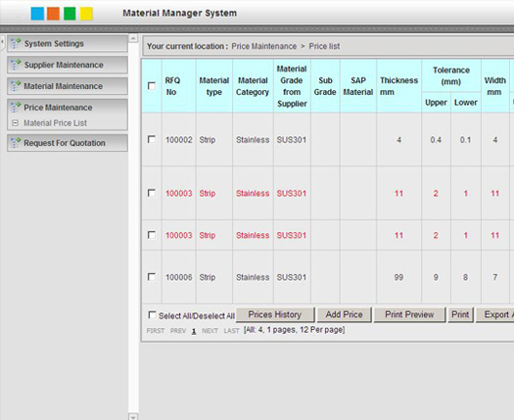Collapse the sidebar using the left edge arrow
Viewport: 514px width, 420px height.
pos(2,42)
